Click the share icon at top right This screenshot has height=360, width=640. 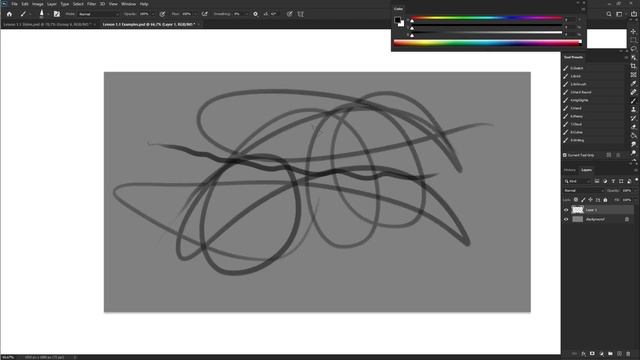click(x=633, y=14)
